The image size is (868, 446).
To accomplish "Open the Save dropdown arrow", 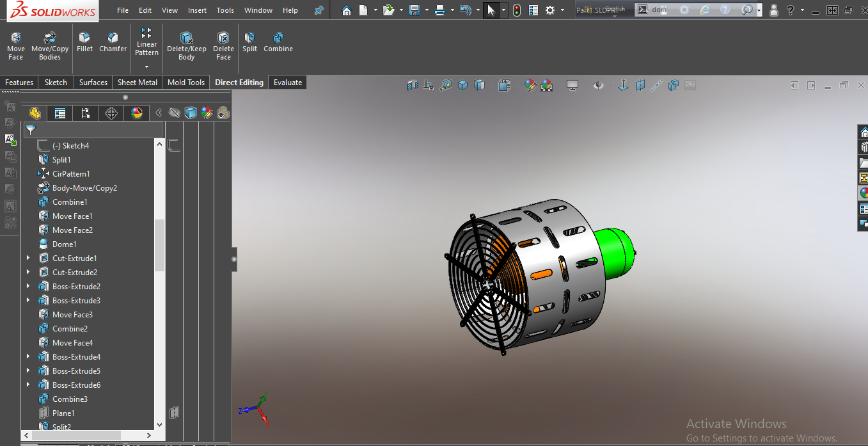I will pos(426,10).
